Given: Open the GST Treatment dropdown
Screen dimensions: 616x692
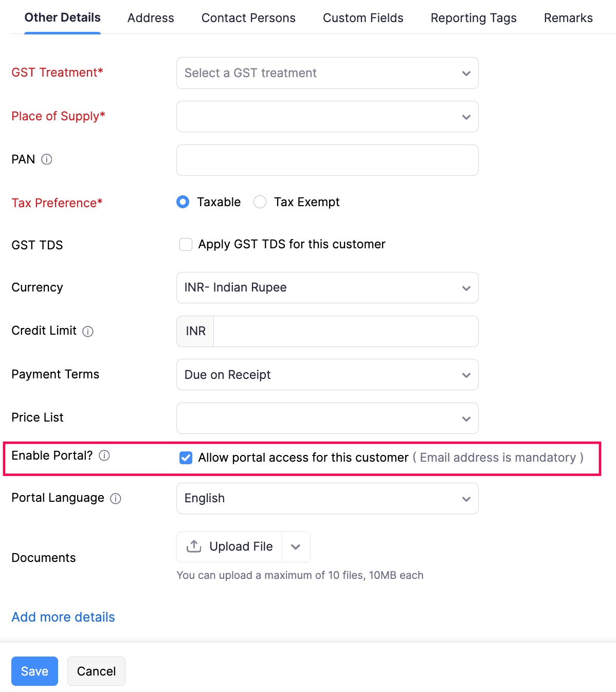Looking at the screenshot, I should coord(327,73).
